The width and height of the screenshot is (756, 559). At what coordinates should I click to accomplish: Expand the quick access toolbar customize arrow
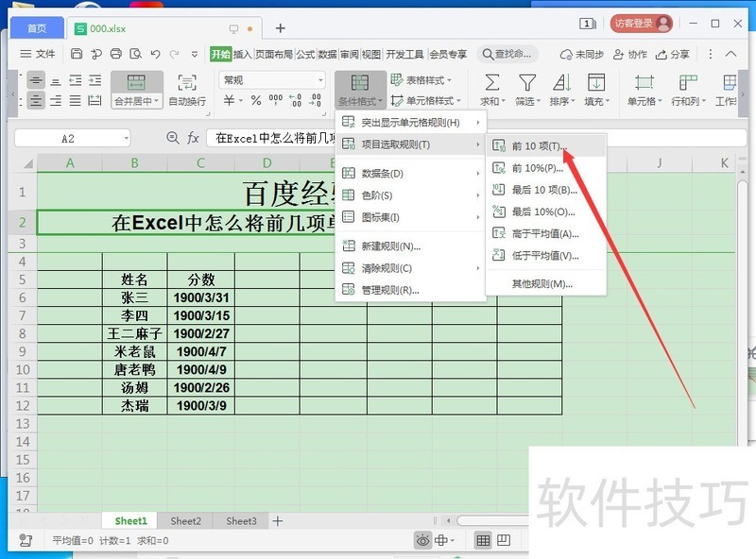195,54
